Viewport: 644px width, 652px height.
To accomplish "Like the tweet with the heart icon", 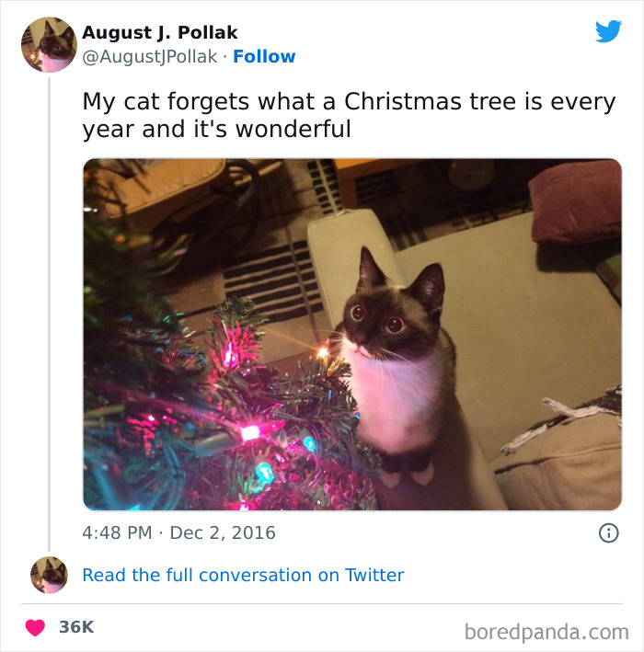I will pos(35,627).
